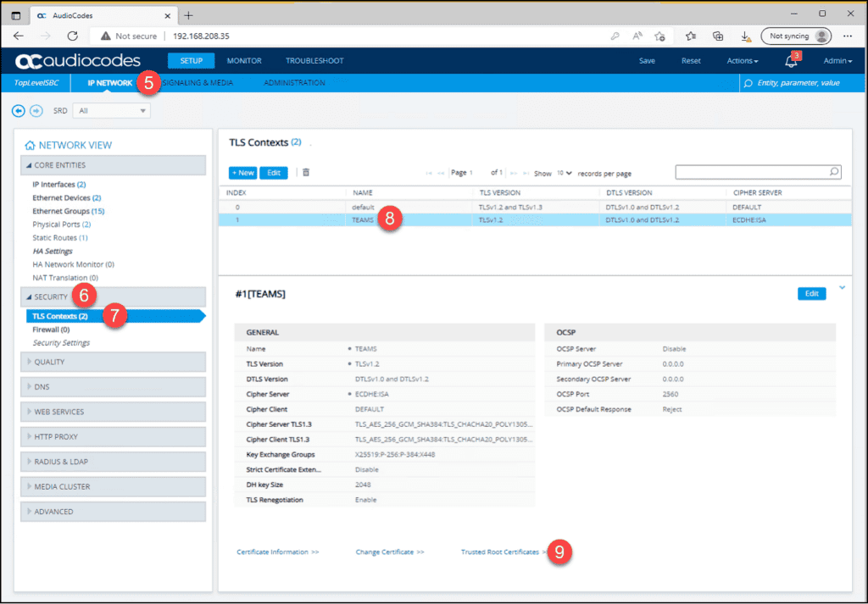Open the SRD selection dropdown
Screen dimensions: 868x604
(x=111, y=111)
